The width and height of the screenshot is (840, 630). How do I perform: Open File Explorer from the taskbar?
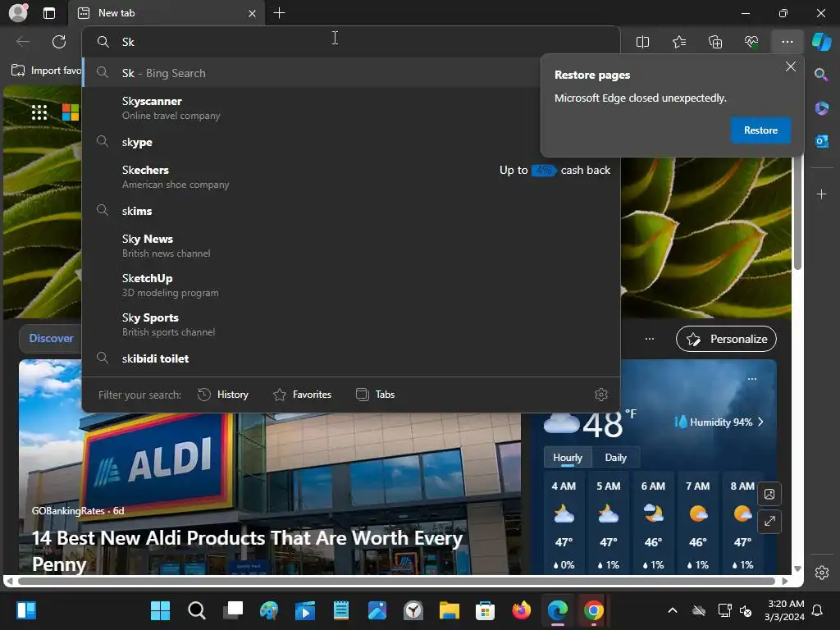pos(449,610)
